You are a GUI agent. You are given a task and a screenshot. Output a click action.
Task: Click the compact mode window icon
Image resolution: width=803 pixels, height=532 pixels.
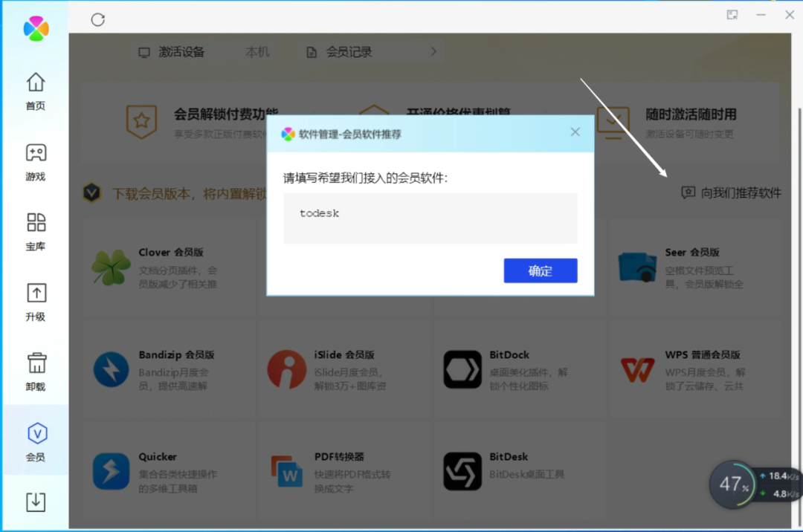732,15
